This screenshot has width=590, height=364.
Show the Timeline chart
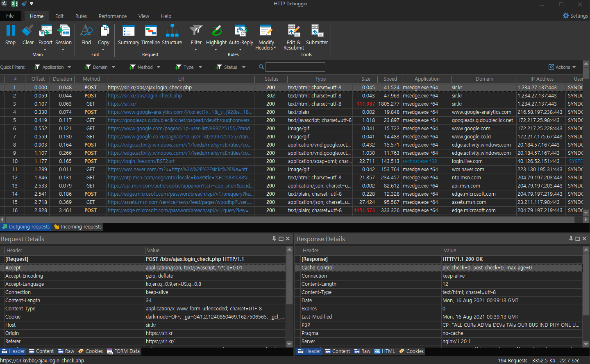[150, 31]
